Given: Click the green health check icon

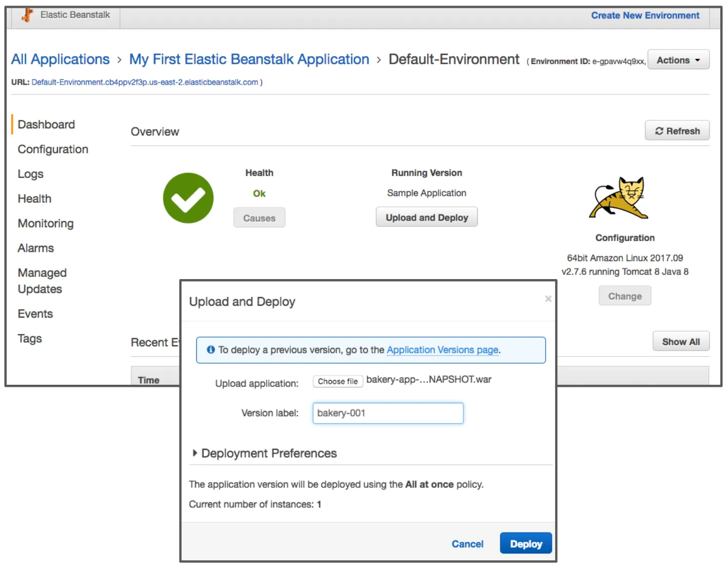Looking at the screenshot, I should pyautogui.click(x=188, y=199).
